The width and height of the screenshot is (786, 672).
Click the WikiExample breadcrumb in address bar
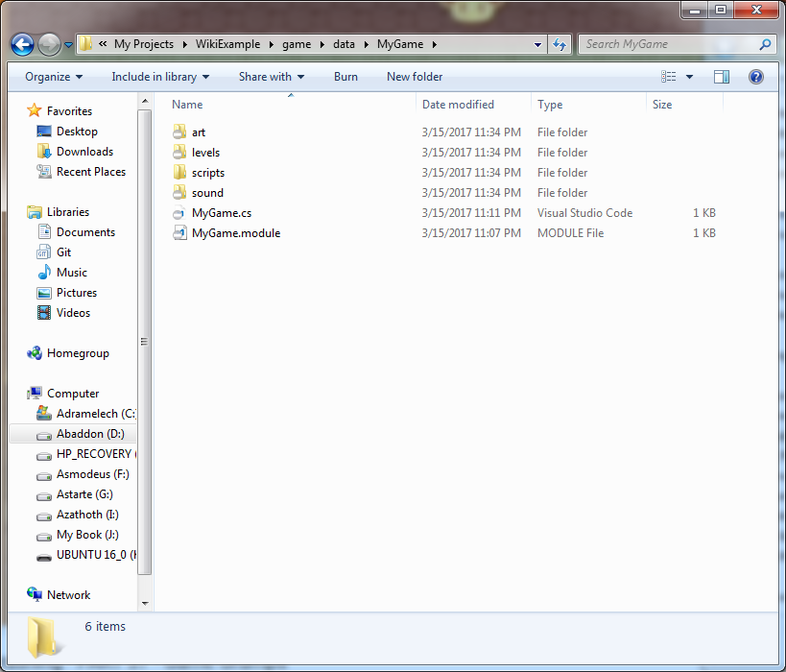coord(227,44)
